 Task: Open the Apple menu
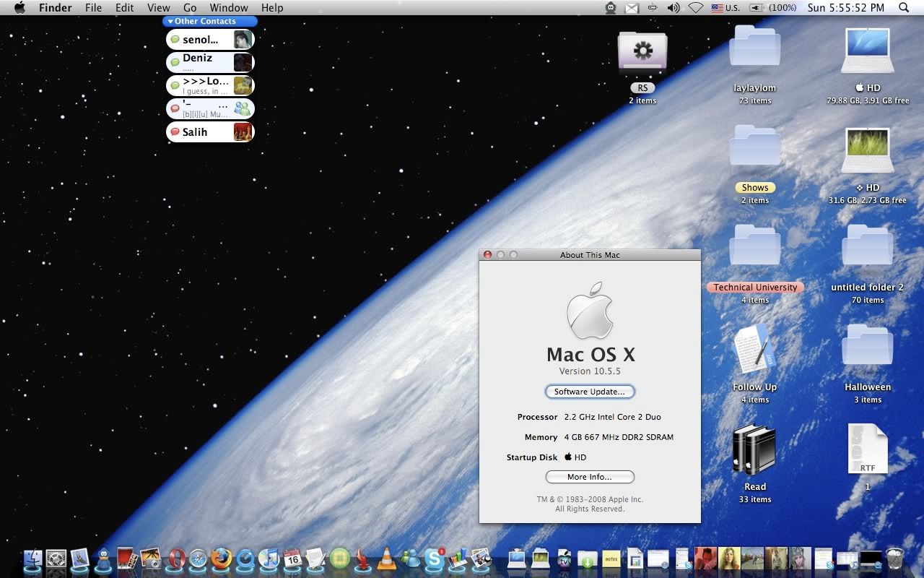click(19, 8)
